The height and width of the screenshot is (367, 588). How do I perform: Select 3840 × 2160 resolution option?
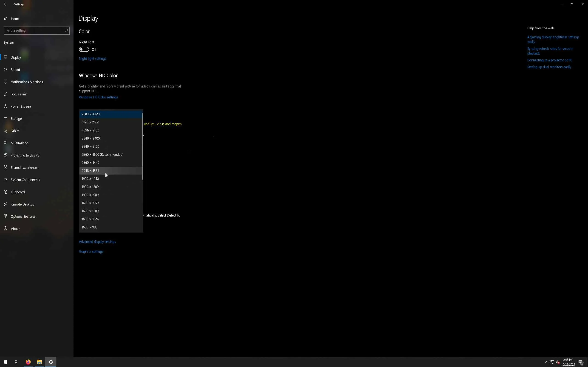90,146
